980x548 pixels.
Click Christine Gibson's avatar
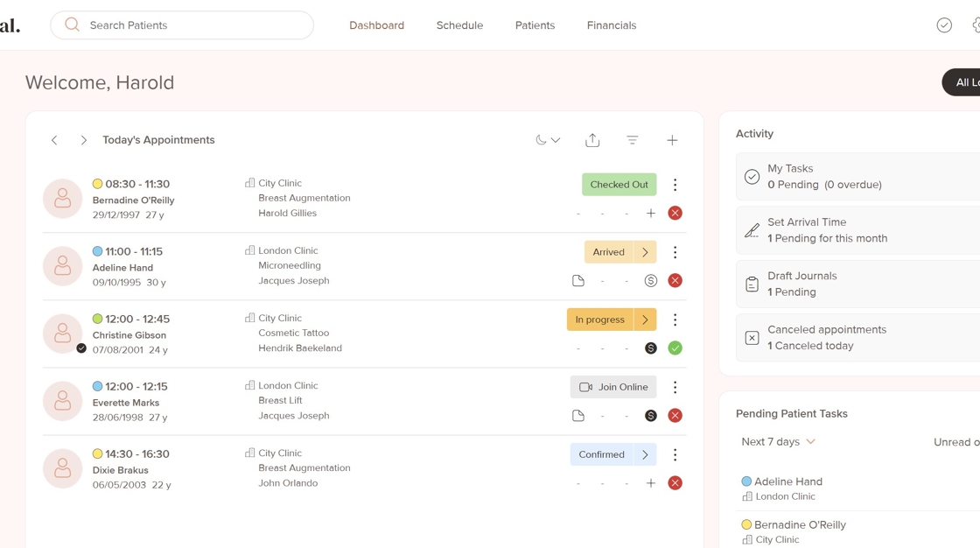(x=62, y=334)
